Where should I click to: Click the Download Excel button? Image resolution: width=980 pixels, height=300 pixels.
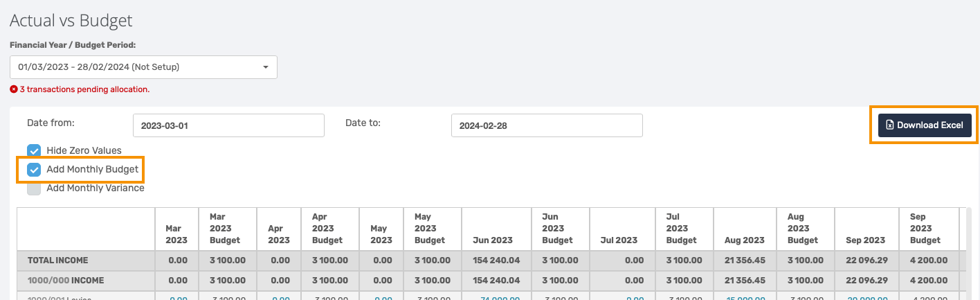pyautogui.click(x=925, y=125)
